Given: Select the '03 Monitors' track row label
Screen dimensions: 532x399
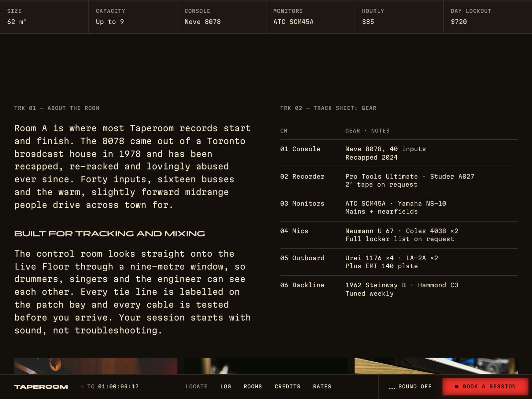Looking at the screenshot, I should click(x=302, y=203).
